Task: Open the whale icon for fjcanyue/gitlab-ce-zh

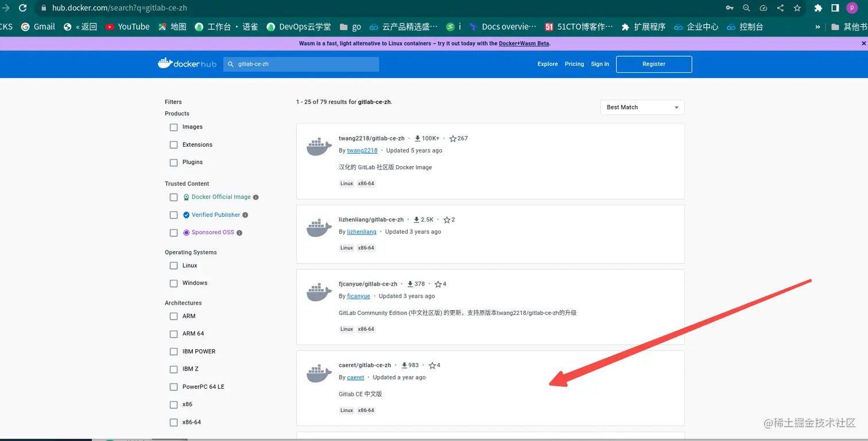Action: click(x=319, y=292)
